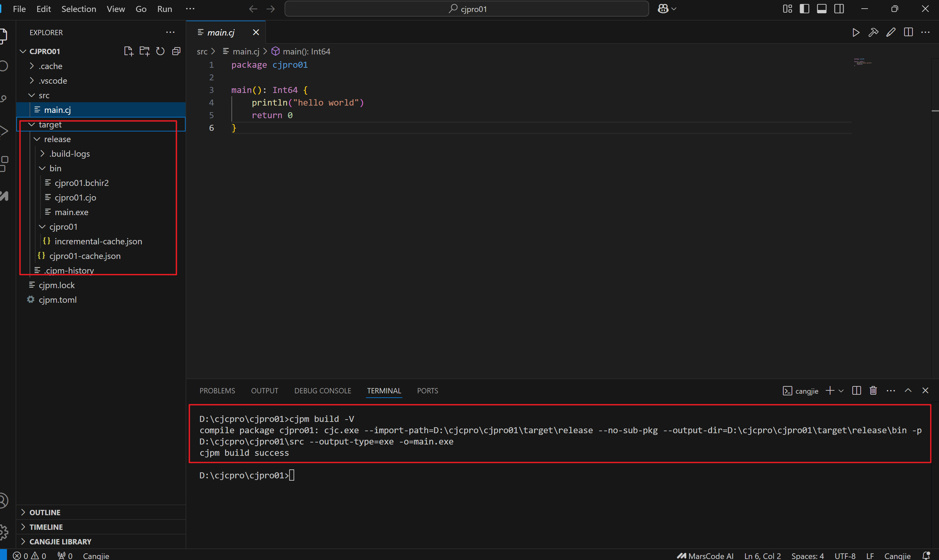939x560 pixels.
Task: Expand the .vscode folder
Action: click(101, 81)
